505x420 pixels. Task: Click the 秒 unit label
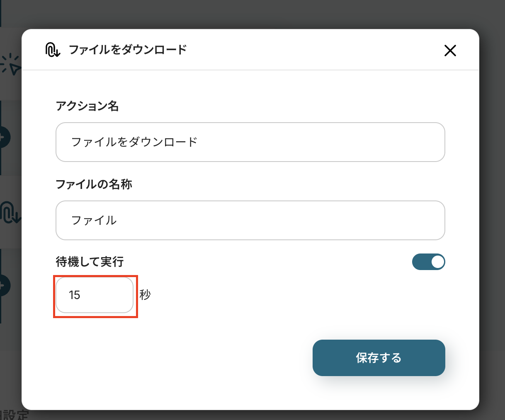(145, 295)
